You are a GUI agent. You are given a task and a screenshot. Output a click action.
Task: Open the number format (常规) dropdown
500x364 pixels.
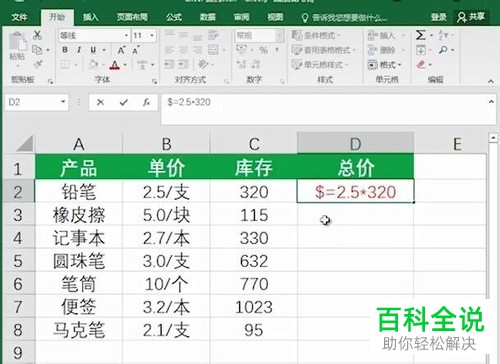pyautogui.click(x=280, y=35)
